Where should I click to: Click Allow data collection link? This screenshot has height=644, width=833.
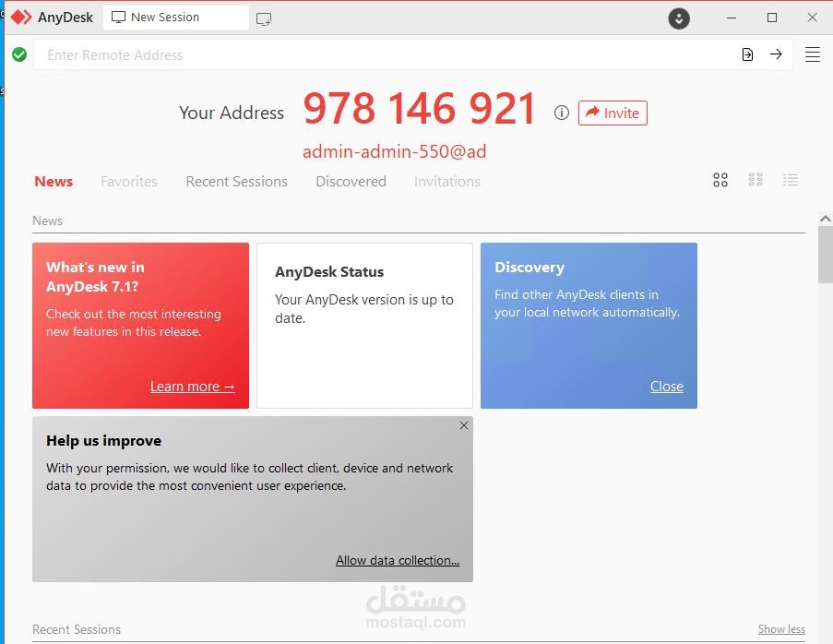click(x=398, y=561)
